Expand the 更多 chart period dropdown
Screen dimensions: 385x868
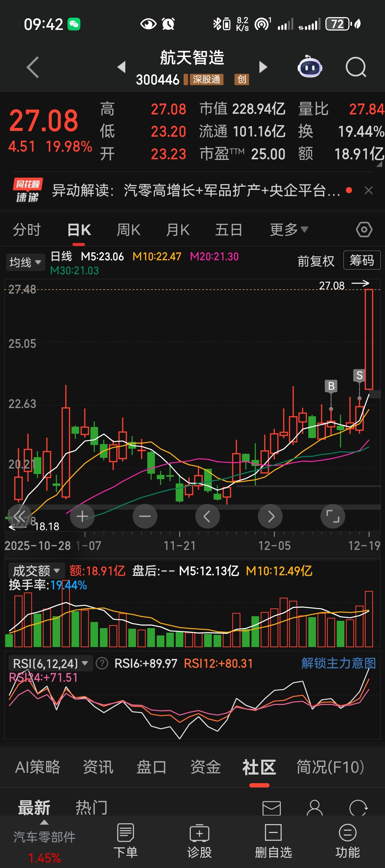289,230
